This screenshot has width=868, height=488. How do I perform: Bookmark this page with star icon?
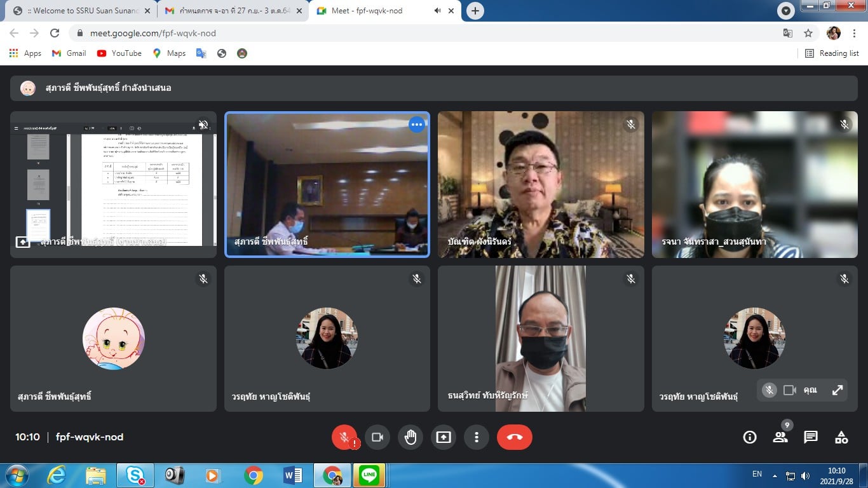tap(808, 33)
